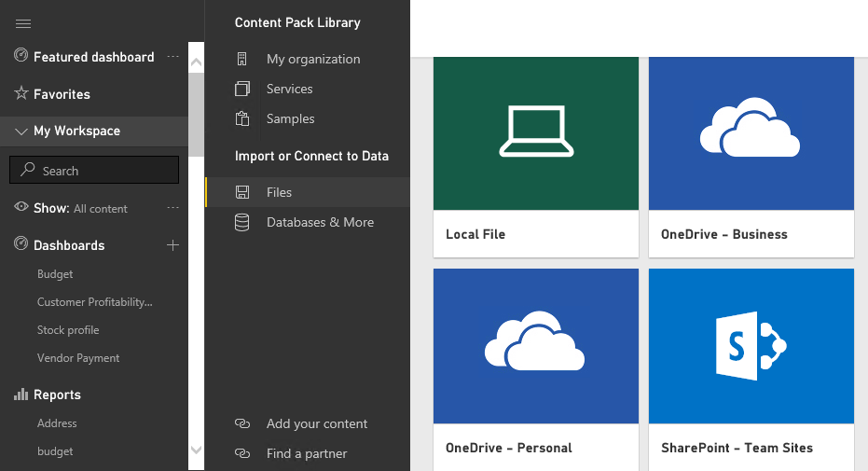This screenshot has width=868, height=471.
Task: Open Customer Profitability dashboard
Action: pos(95,302)
